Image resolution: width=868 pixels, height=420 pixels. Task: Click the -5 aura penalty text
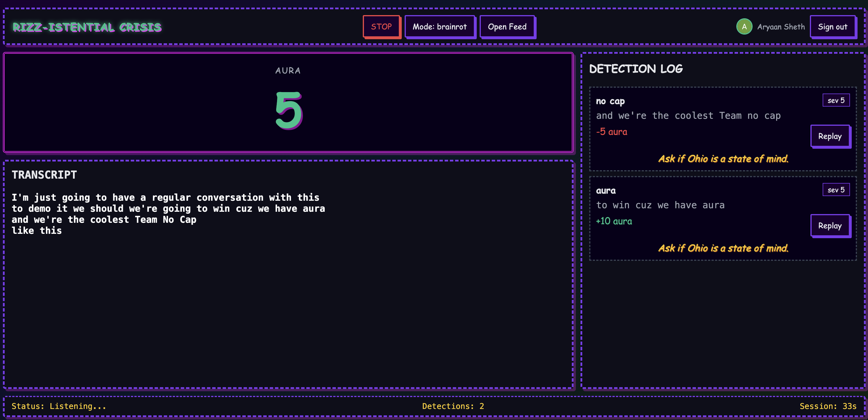click(611, 132)
